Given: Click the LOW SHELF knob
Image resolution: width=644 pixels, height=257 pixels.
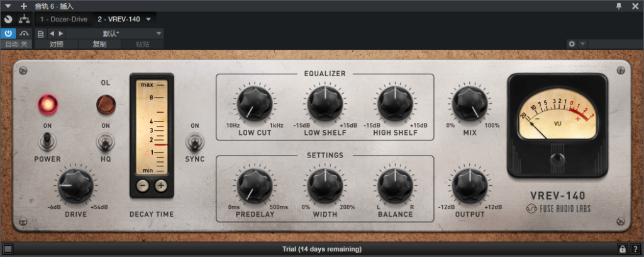Looking at the screenshot, I should pos(325,103).
